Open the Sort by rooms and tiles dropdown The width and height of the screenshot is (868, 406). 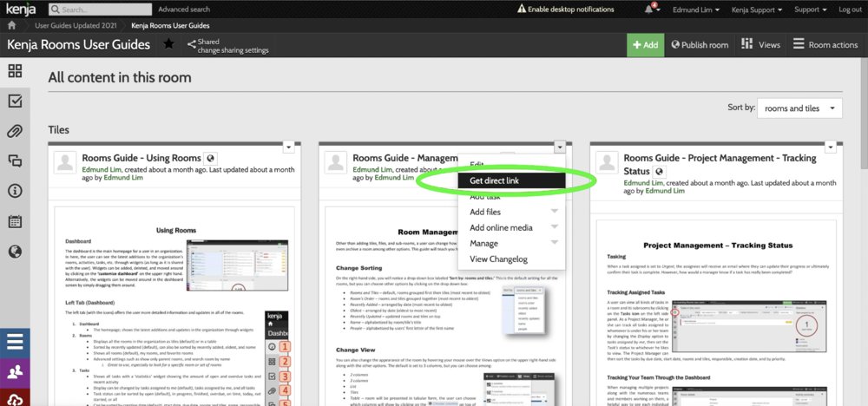pos(799,108)
